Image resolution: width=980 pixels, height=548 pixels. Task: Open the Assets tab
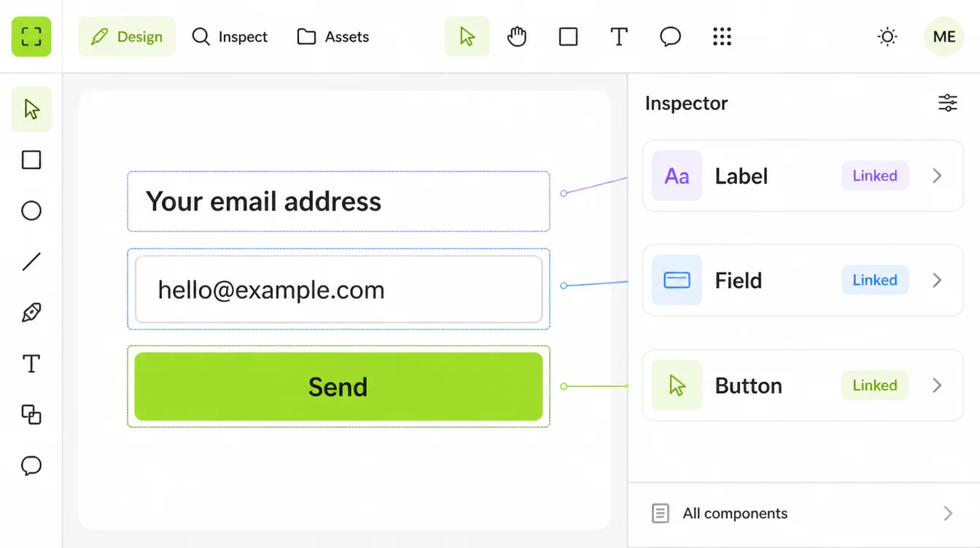(333, 36)
